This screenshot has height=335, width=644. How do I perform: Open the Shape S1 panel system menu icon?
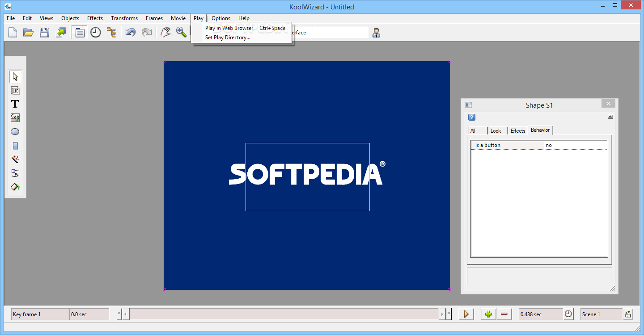click(469, 105)
